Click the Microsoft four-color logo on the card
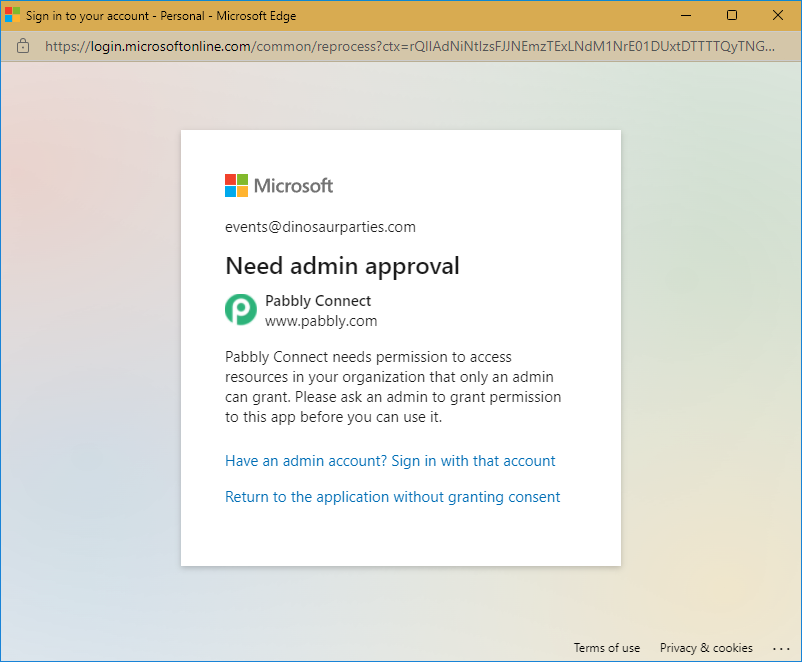The height and width of the screenshot is (662, 802). 236,185
